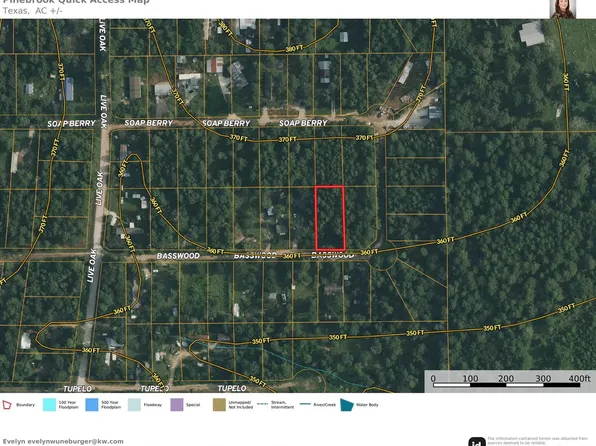Click the Floodway pale blue swatch
This screenshot has width=596, height=446.
click(134, 405)
